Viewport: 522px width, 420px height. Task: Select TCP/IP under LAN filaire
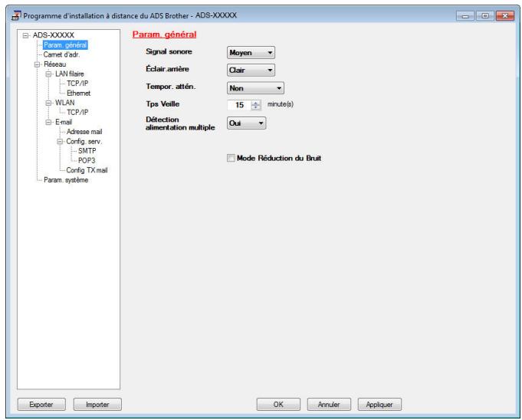pyautogui.click(x=77, y=84)
